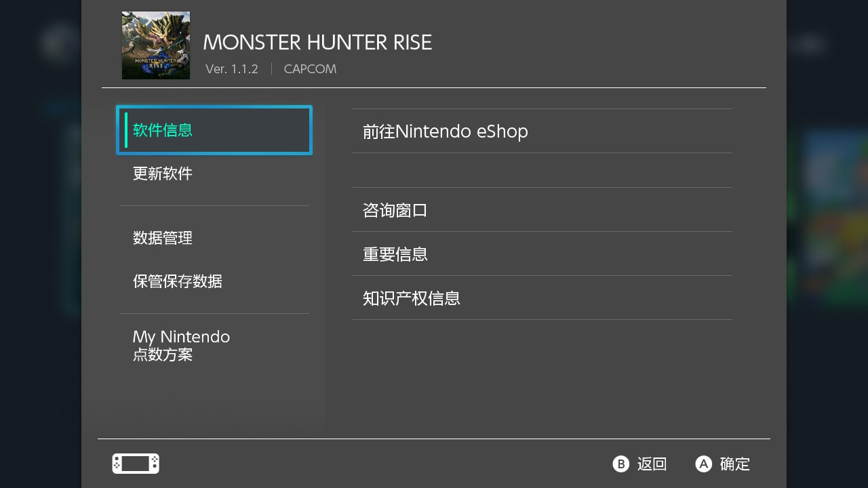Click the circled B button icon
The image size is (868, 488).
pyautogui.click(x=620, y=464)
